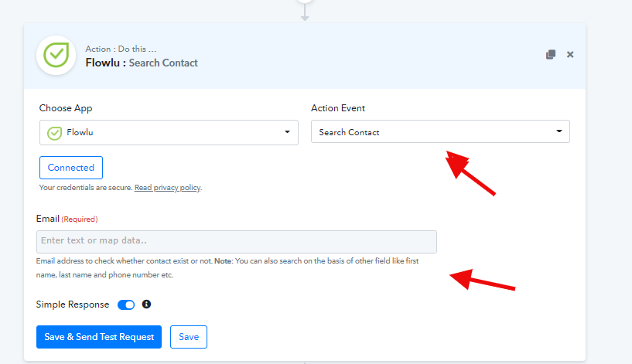Viewport: 632px width, 364px height.
Task: Click the add-step circle above the action card
Action: pos(305,2)
